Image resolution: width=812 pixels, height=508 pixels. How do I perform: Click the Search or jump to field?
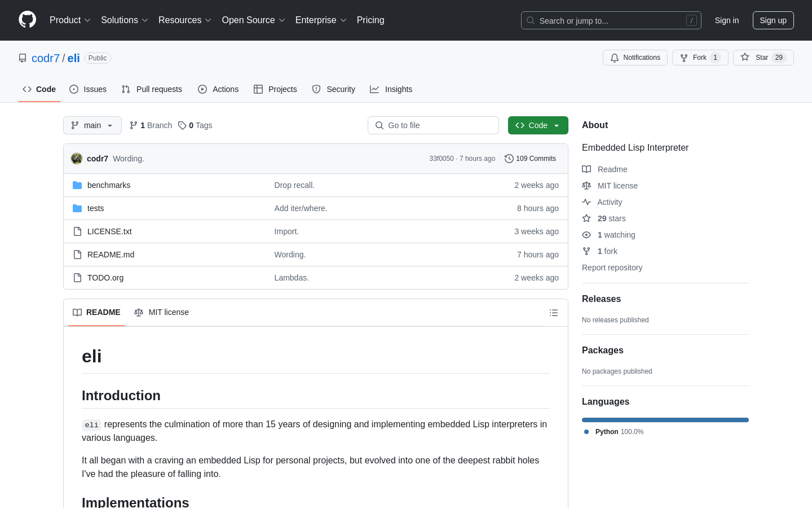pos(611,20)
